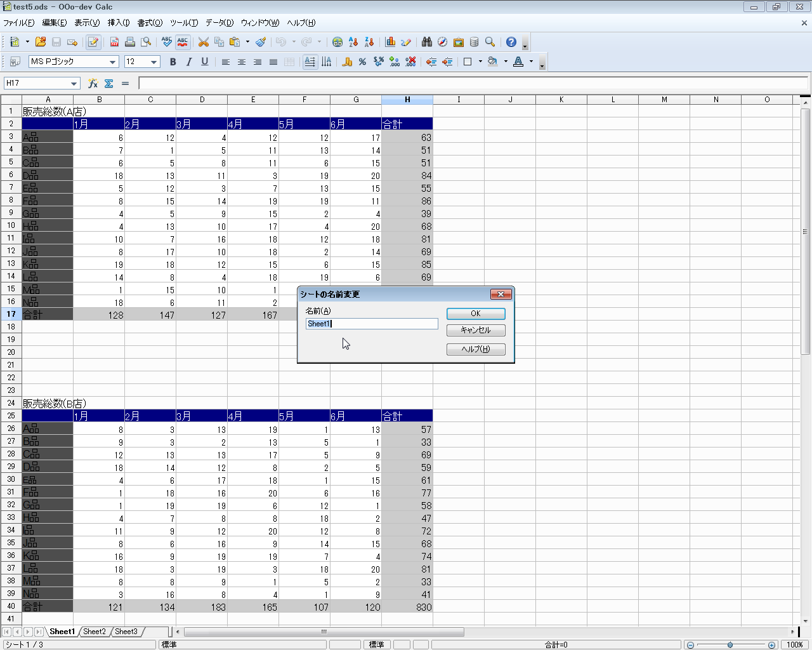The width and height of the screenshot is (812, 650).
Task: Open the データ(D) menu
Action: point(219,23)
